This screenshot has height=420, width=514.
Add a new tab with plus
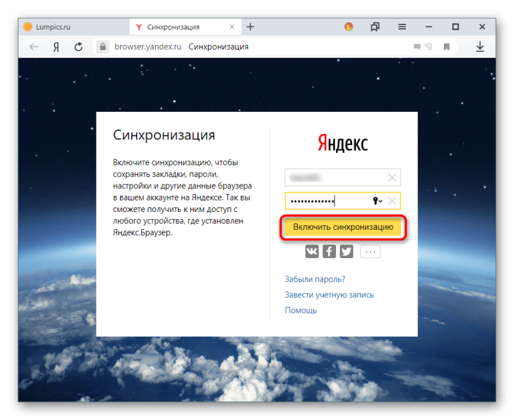tap(251, 26)
